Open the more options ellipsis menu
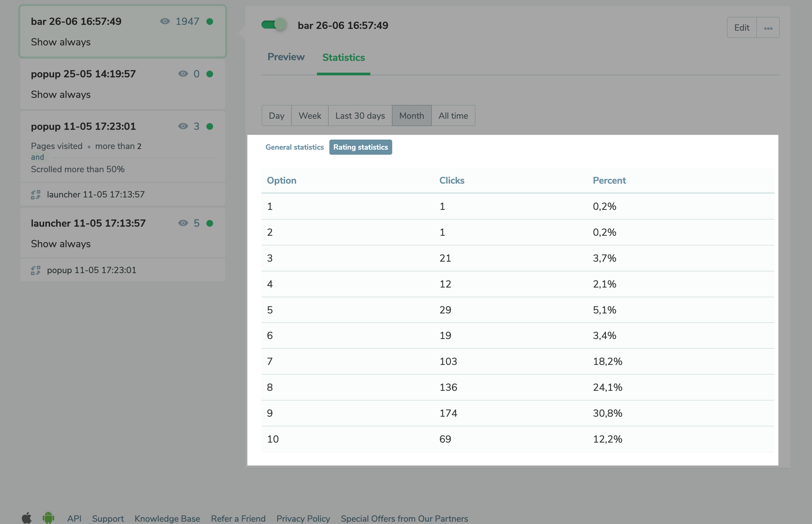This screenshot has height=524, width=812. click(768, 28)
